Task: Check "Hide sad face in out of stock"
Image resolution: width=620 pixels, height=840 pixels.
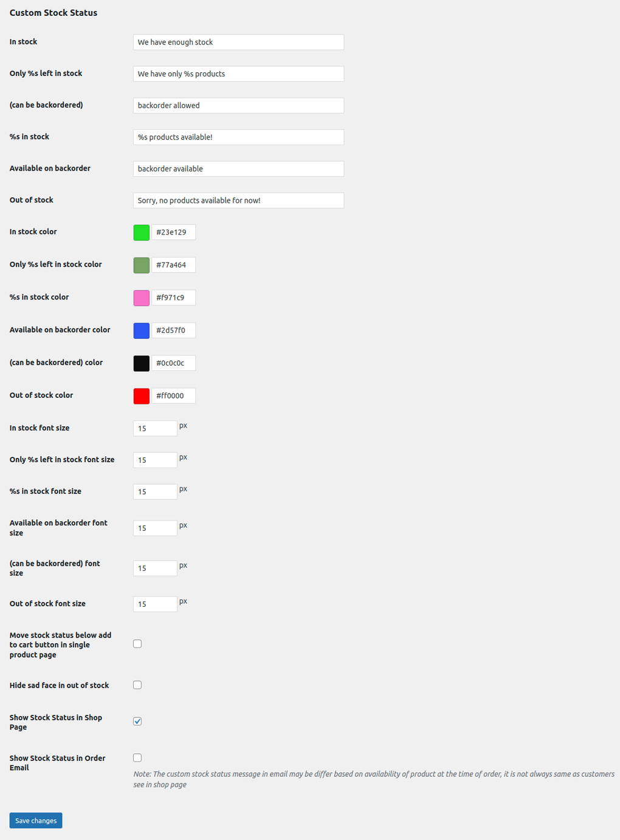Action: pos(137,685)
